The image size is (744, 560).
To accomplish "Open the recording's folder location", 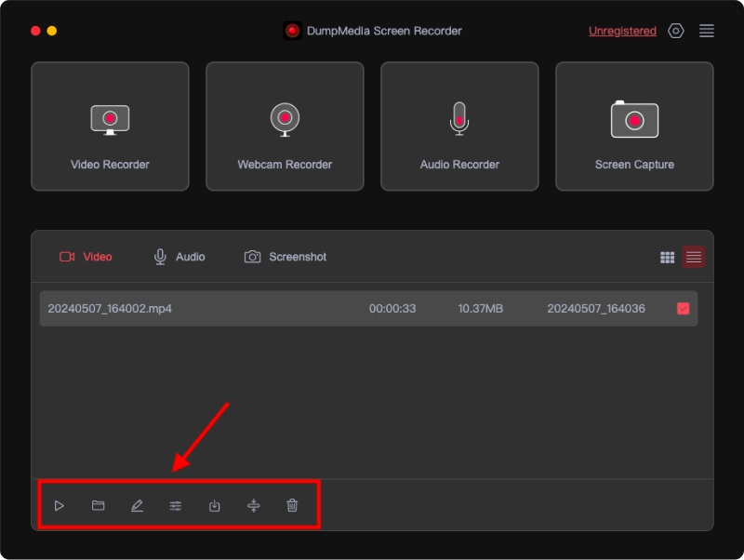I will [x=99, y=505].
